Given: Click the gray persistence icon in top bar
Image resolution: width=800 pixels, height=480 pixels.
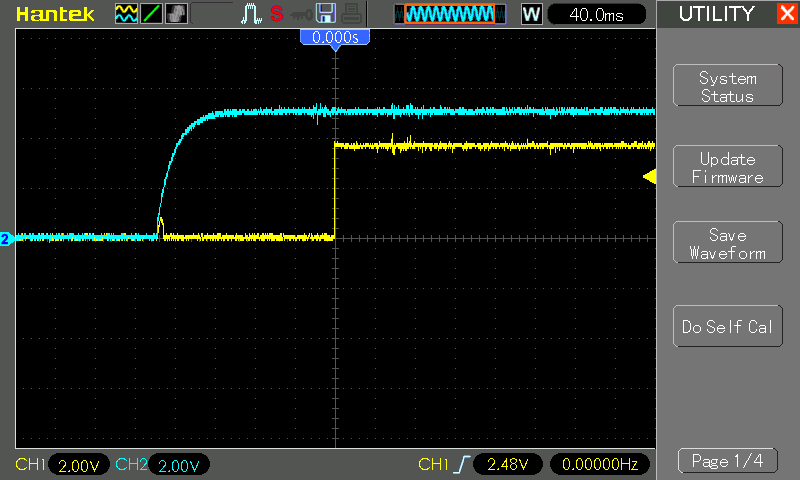Looking at the screenshot, I should click(x=174, y=14).
